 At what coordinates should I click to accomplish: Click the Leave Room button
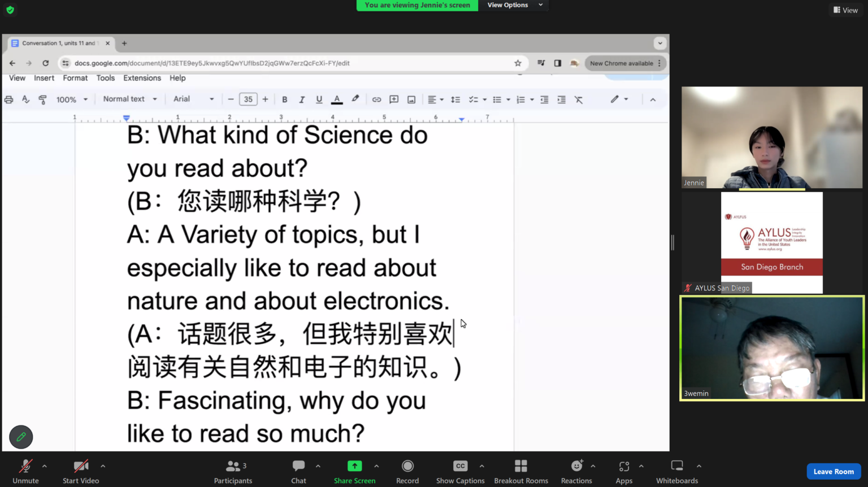tap(834, 471)
